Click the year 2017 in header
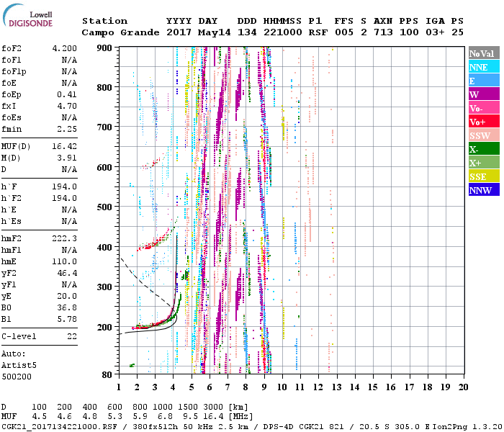This screenshot has width=504, height=432. click(x=179, y=32)
